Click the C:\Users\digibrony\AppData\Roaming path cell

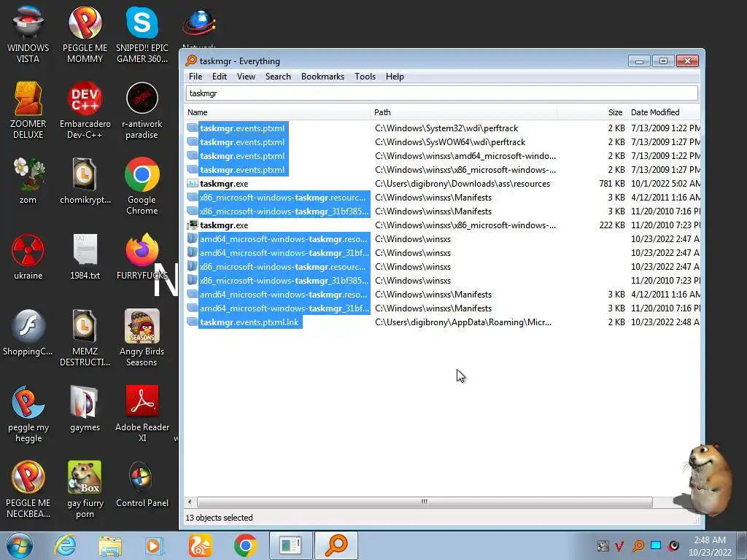click(x=463, y=322)
